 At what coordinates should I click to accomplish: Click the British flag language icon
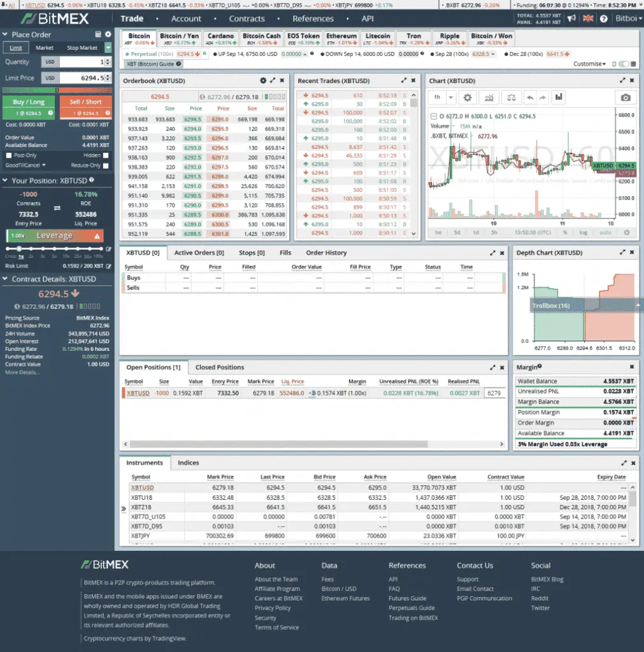point(589,18)
